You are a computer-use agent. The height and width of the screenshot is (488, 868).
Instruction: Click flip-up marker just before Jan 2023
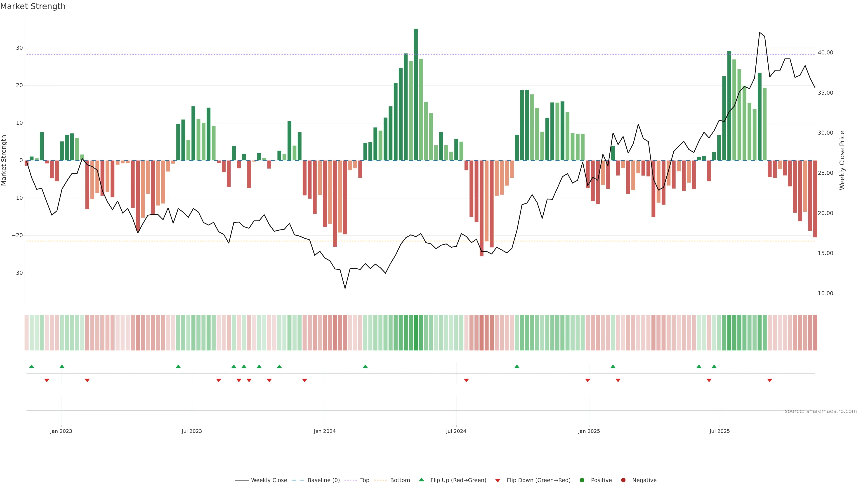(x=62, y=366)
